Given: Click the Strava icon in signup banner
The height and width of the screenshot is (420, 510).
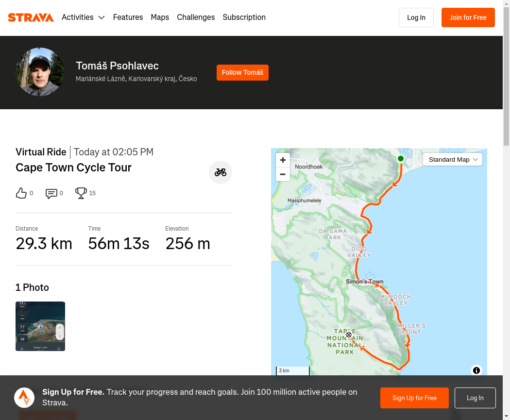Looking at the screenshot, I should tap(24, 398).
